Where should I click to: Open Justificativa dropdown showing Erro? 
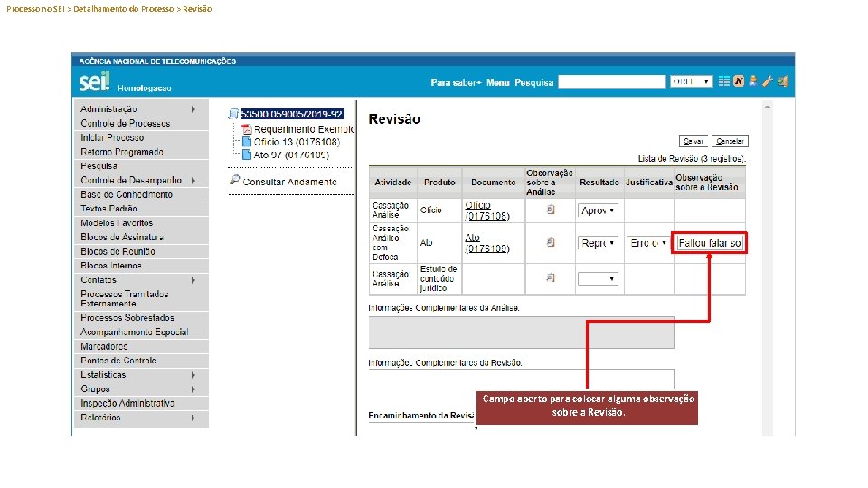[647, 243]
